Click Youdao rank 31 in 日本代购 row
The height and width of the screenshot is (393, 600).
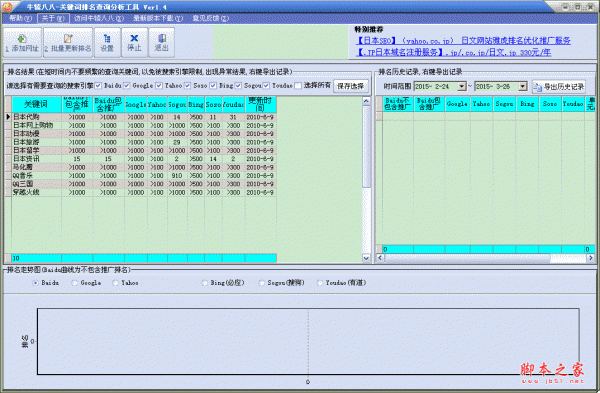point(233,117)
